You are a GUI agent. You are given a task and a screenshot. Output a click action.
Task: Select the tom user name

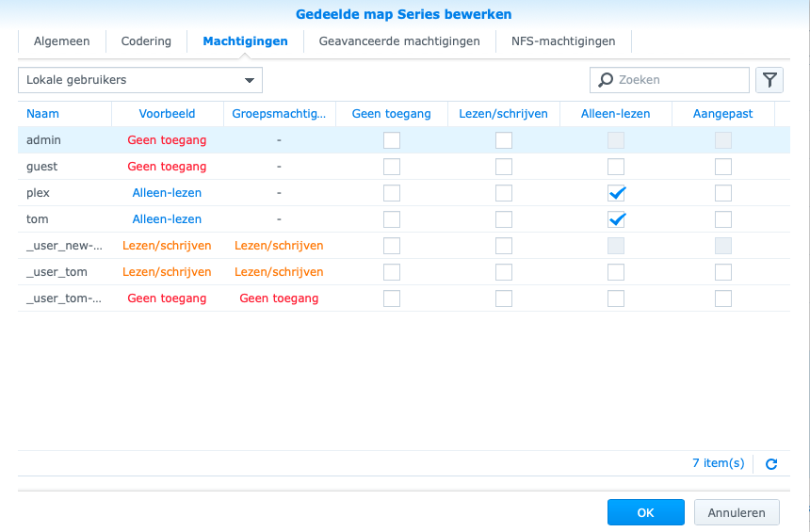pos(37,219)
